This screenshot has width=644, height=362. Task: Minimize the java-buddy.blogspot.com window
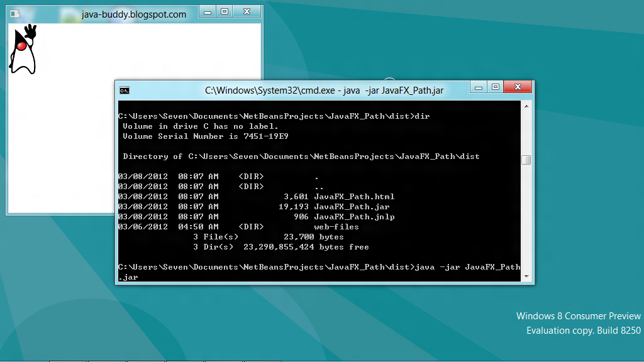coord(208,12)
